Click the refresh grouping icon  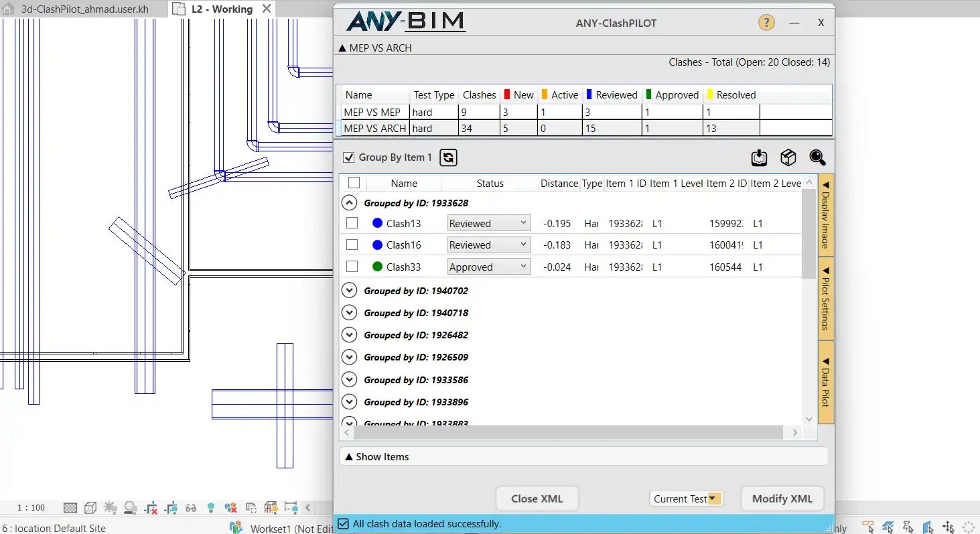click(448, 157)
